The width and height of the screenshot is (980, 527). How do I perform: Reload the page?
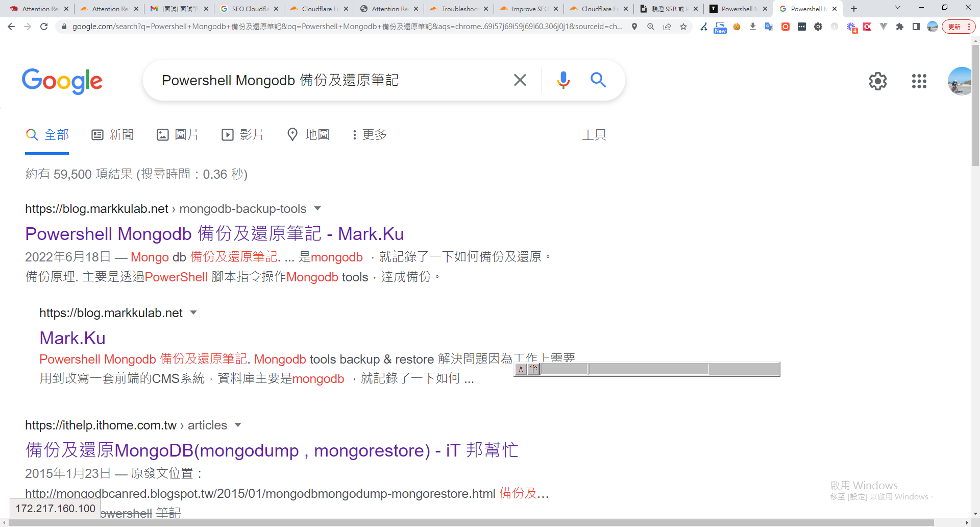[44, 27]
